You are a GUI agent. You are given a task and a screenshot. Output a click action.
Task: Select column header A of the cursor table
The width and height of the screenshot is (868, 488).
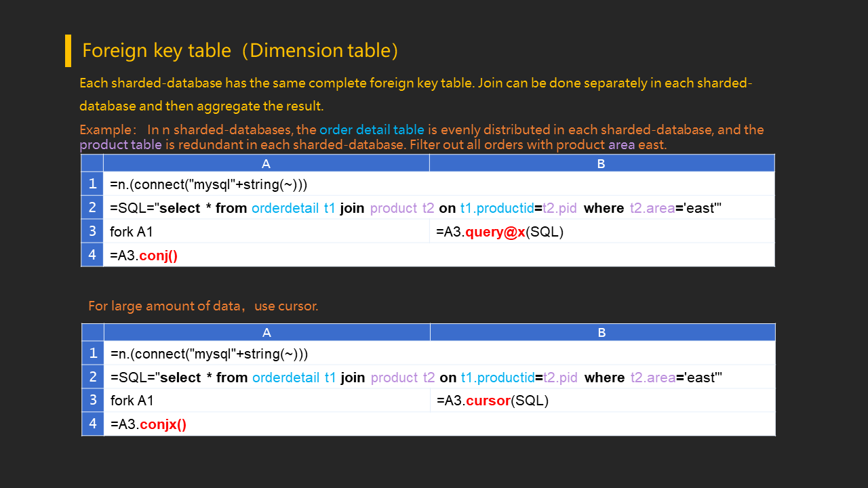pos(267,332)
